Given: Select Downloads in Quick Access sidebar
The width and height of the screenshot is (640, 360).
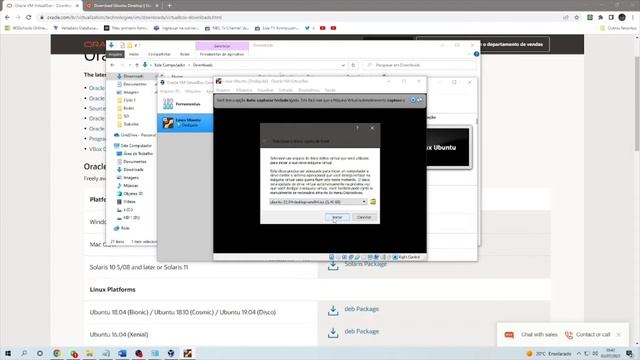Looking at the screenshot, I should 133,76.
